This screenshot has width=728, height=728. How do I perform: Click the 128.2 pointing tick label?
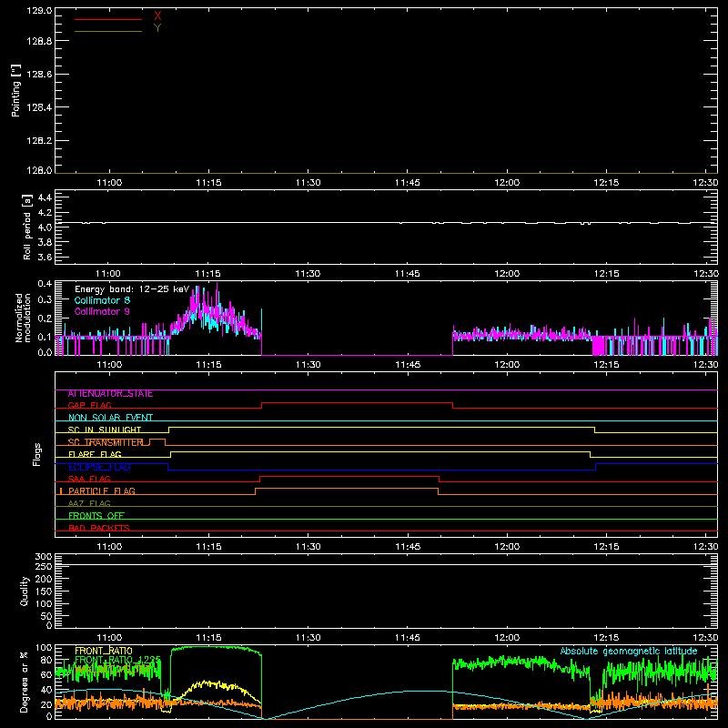(39, 141)
